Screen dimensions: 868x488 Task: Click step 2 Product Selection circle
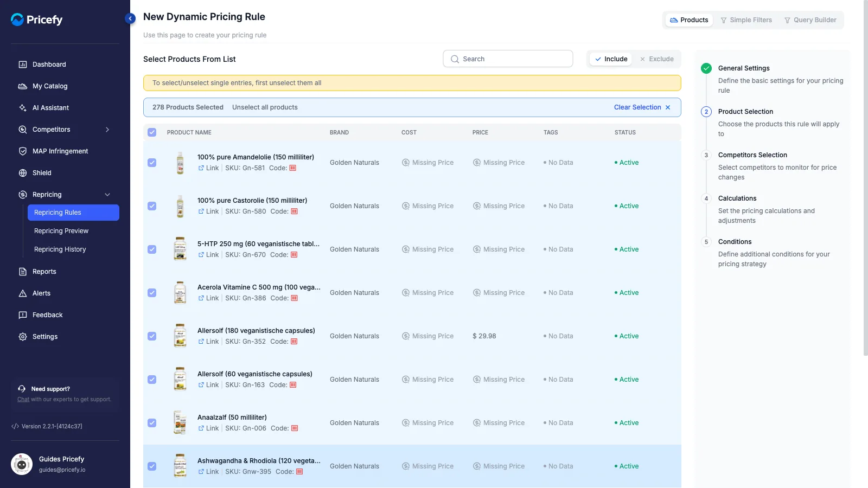coord(706,112)
